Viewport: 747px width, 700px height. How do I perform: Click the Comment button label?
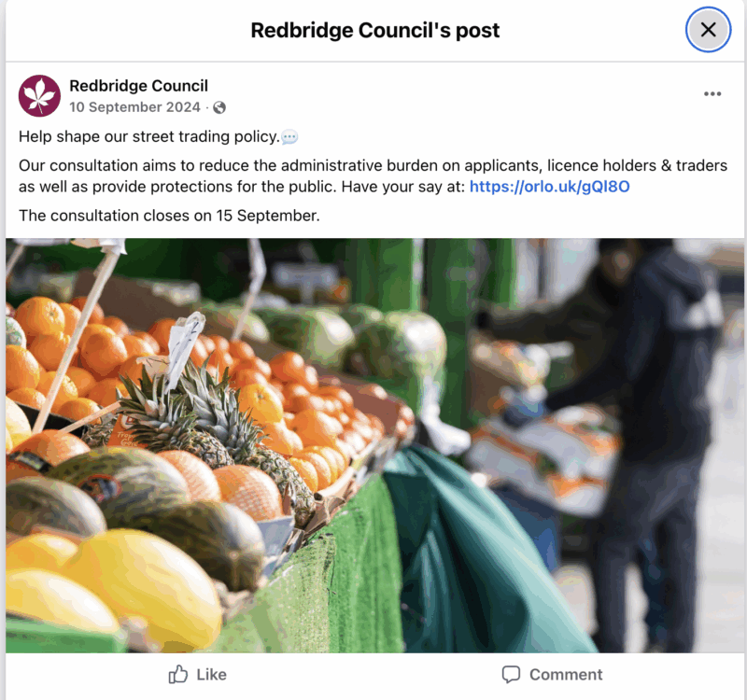pos(566,674)
